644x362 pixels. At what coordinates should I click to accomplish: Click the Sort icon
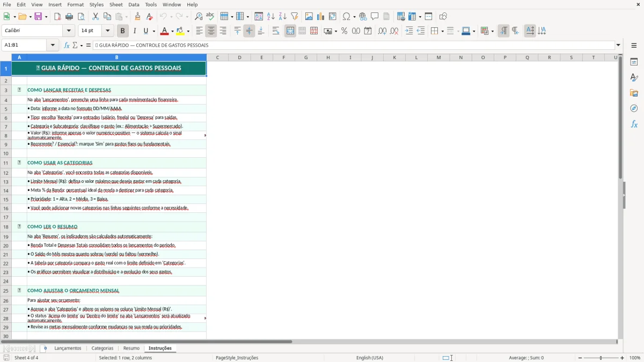[259, 17]
